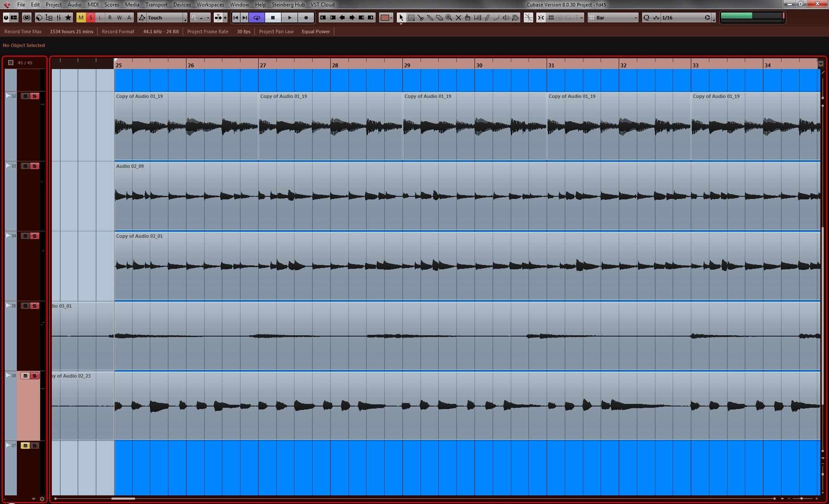The width and height of the screenshot is (829, 504).
Task: Solo track 33 with S button
Action: coord(35,166)
